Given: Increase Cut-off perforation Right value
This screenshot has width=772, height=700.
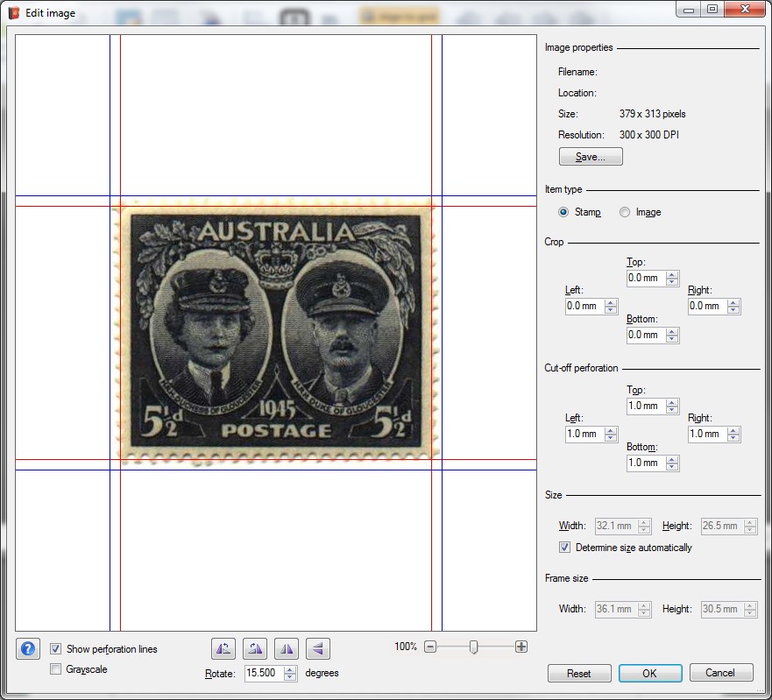Looking at the screenshot, I should 733,430.
